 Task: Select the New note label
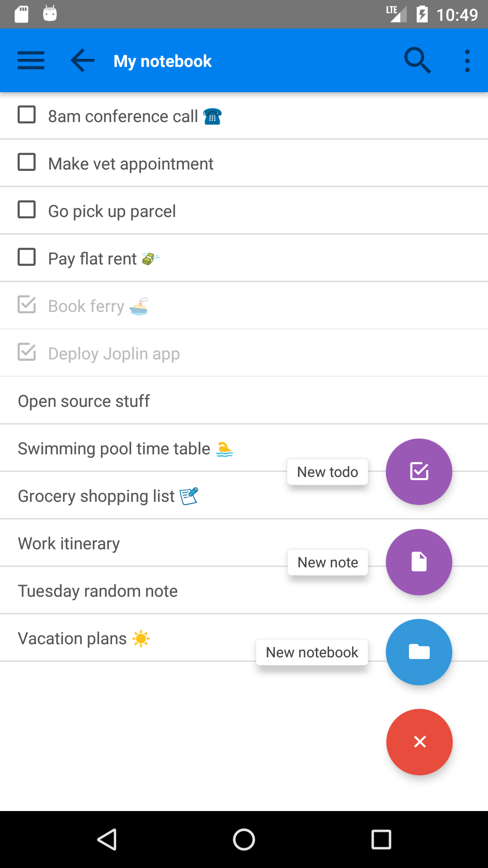tap(328, 562)
